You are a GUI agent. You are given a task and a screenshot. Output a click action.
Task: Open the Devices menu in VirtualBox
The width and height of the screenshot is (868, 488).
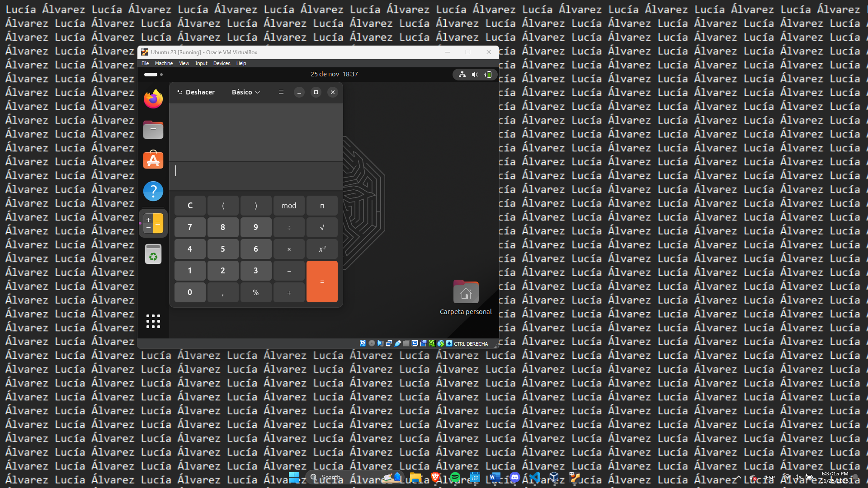222,63
